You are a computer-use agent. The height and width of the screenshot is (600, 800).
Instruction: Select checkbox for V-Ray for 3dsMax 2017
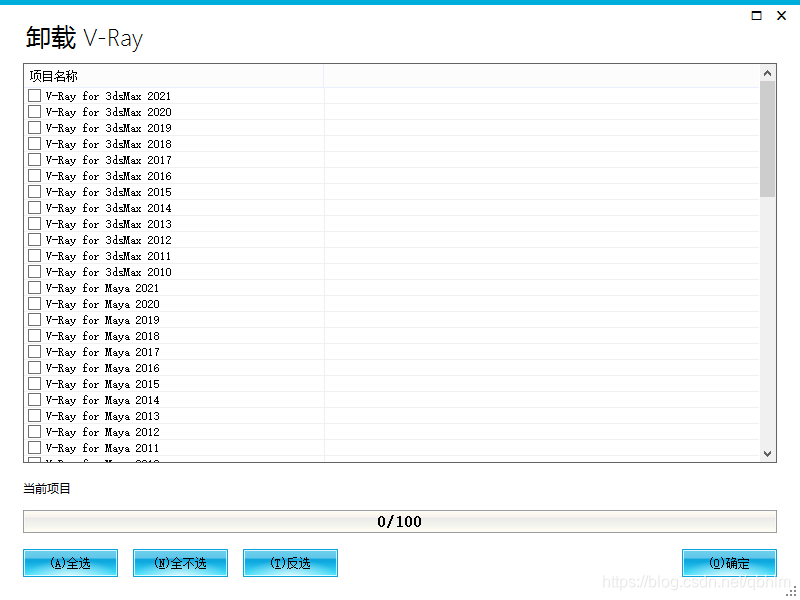click(x=35, y=160)
